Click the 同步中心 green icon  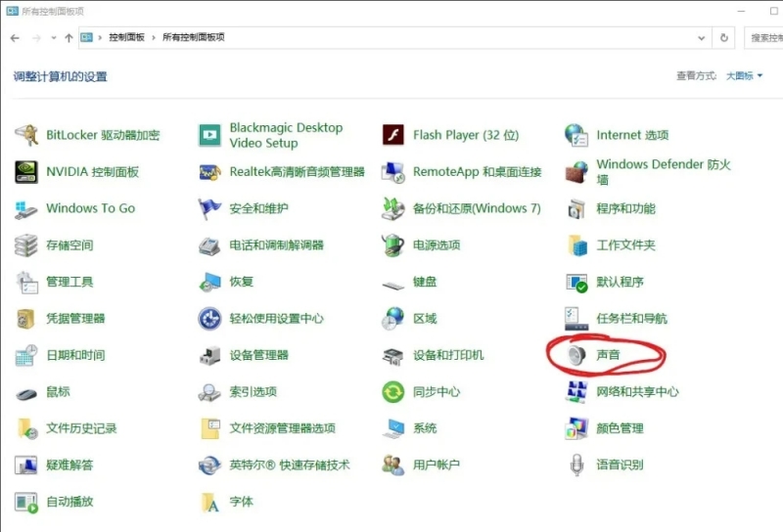393,392
